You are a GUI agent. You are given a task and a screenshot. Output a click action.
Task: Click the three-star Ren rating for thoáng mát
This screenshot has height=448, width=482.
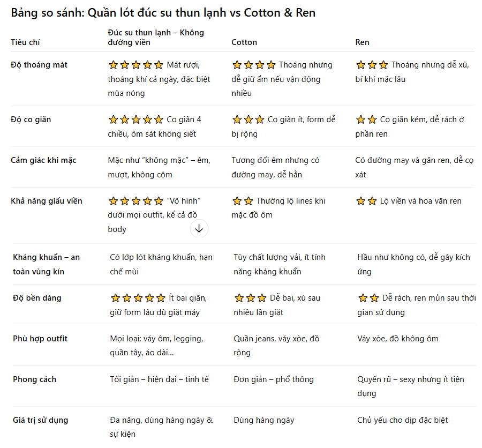(x=372, y=65)
